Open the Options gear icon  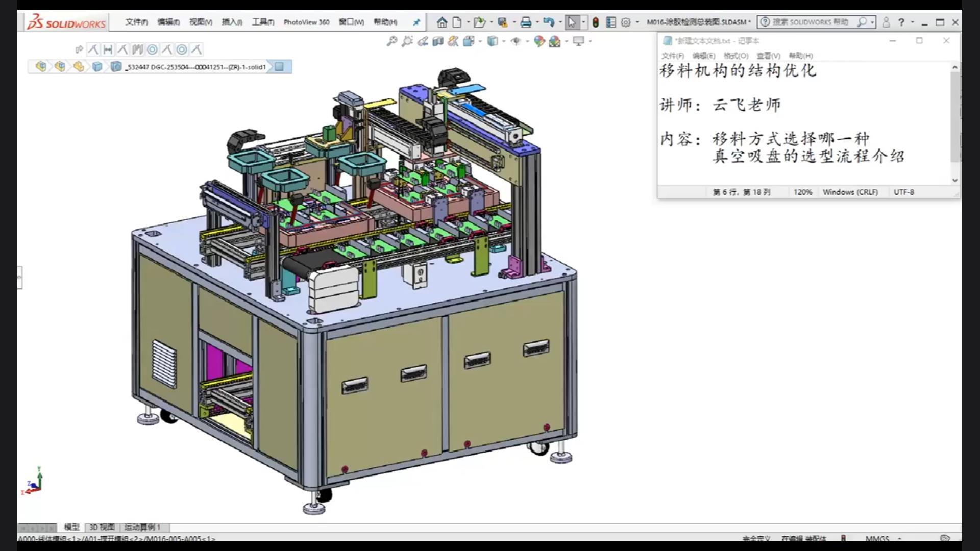626,22
